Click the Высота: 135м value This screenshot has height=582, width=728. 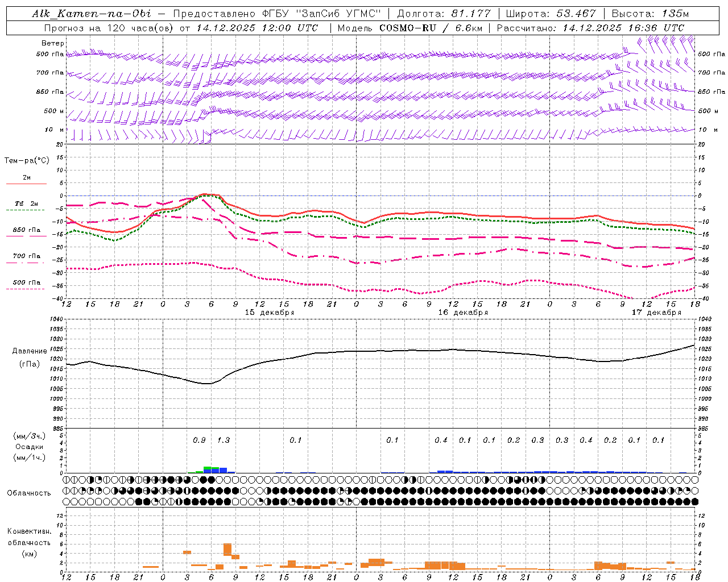(651, 14)
